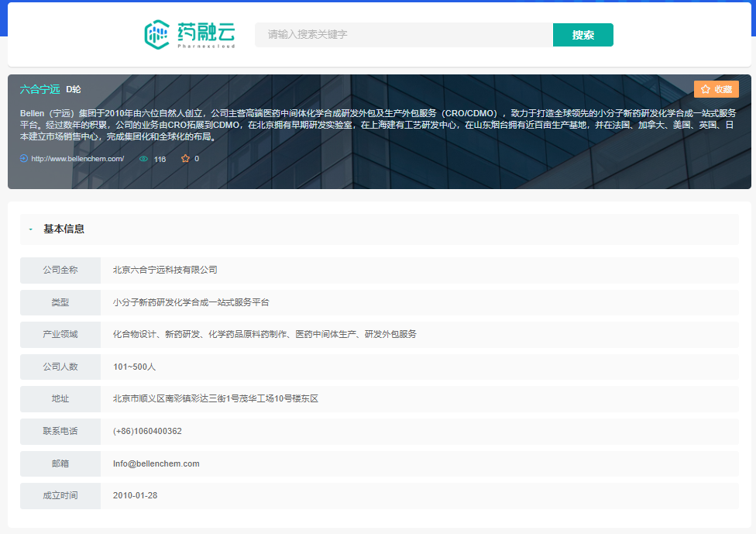The width and height of the screenshot is (756, 534).
Task: Click the 北京六合宁远科技有限公司 full name value
Action: (x=165, y=270)
